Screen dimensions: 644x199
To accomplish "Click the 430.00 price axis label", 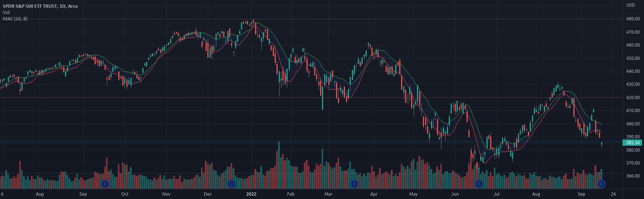I will (633, 84).
